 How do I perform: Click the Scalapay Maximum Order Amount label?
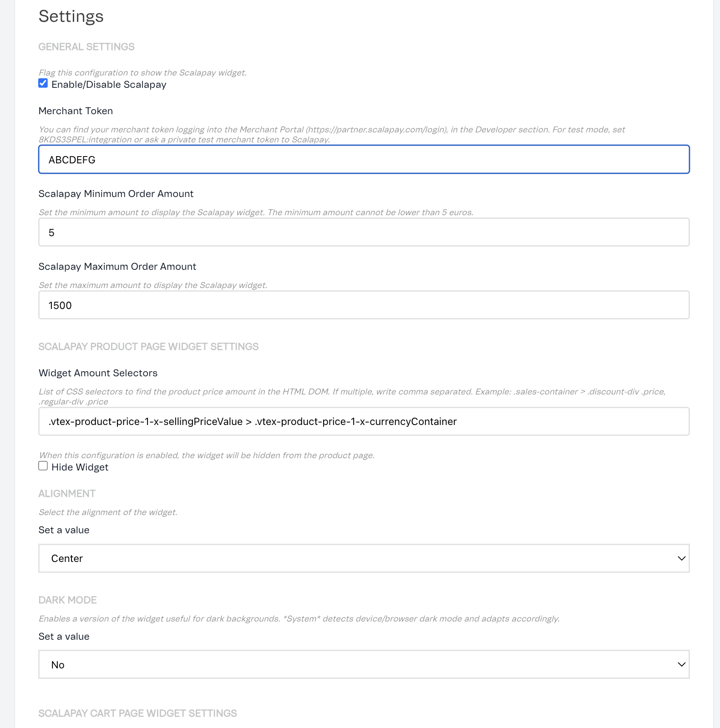coord(117,267)
